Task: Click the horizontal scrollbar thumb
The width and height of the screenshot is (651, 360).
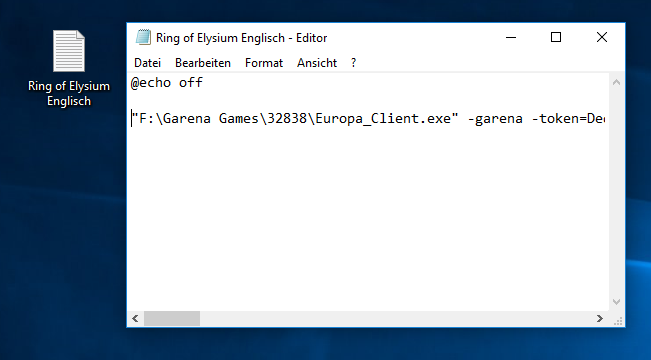Action: 172,318
